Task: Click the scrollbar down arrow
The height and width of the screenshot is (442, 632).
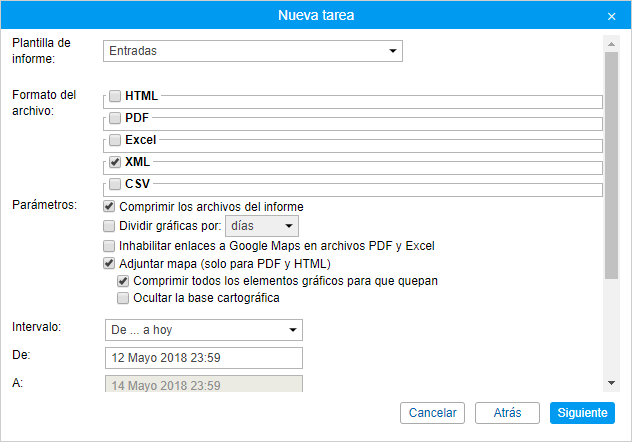Action: [611, 383]
